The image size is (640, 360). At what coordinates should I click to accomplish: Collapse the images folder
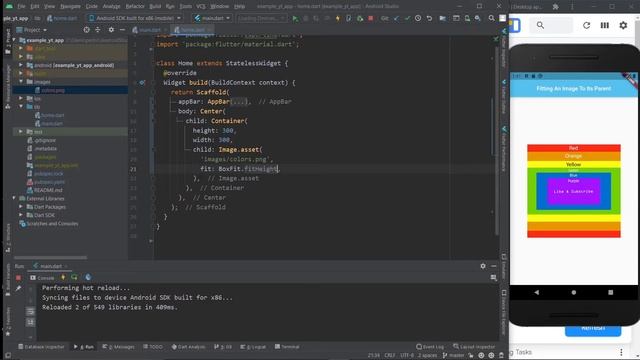21,82
